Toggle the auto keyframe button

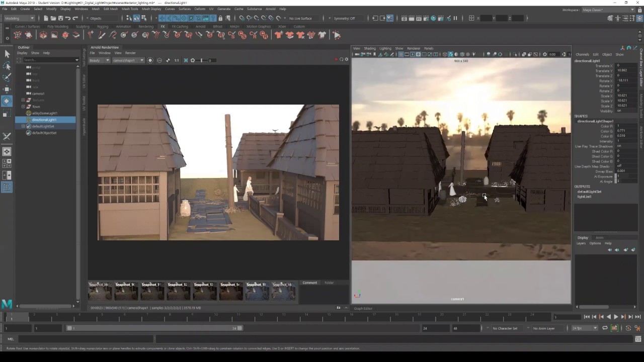click(614, 328)
